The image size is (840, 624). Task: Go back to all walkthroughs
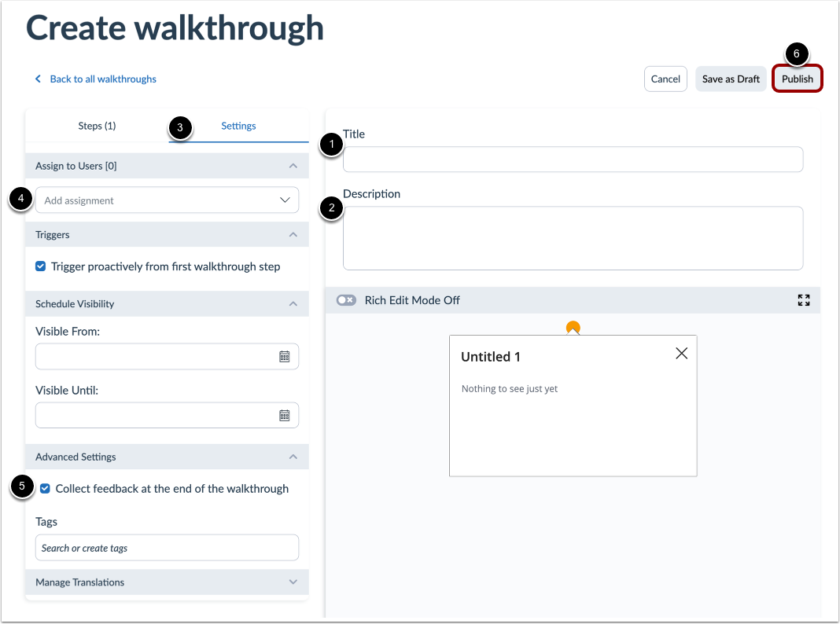pos(95,79)
